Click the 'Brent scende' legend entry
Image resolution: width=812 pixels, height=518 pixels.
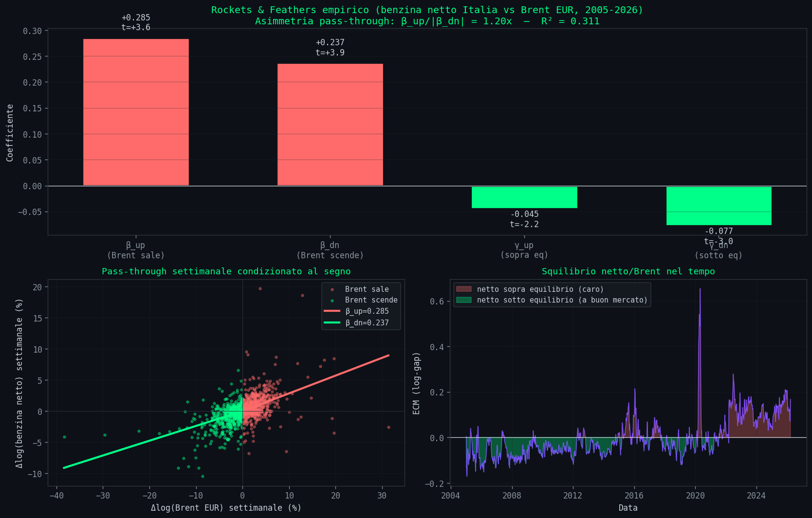click(x=371, y=300)
